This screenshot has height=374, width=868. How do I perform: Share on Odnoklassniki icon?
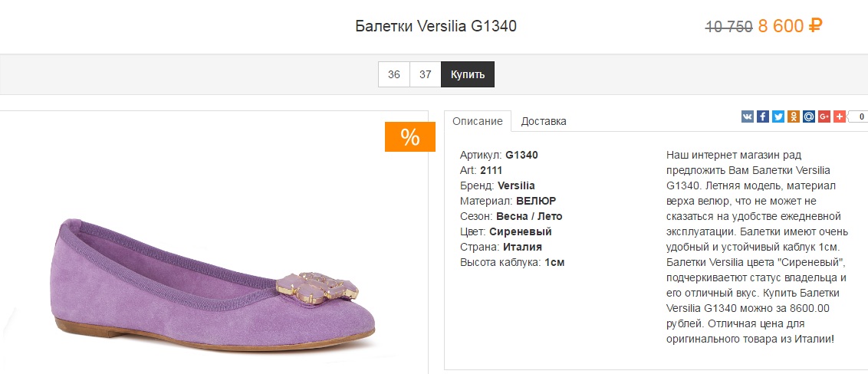(794, 116)
